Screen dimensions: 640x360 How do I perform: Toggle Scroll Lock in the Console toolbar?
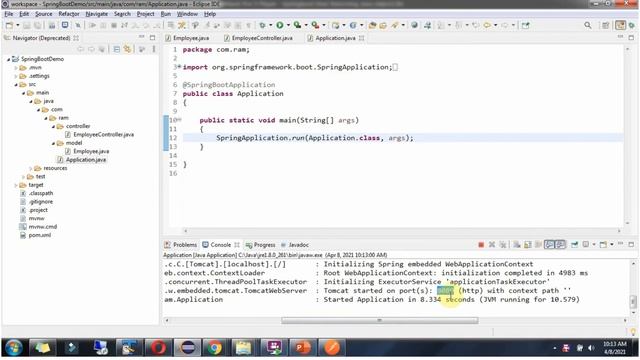[x=528, y=244]
